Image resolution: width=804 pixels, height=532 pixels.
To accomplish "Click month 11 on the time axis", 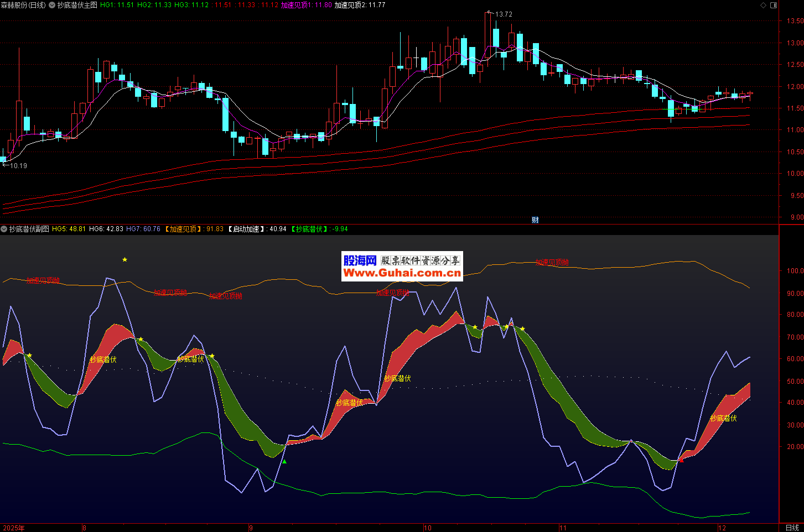I will tap(562, 528).
